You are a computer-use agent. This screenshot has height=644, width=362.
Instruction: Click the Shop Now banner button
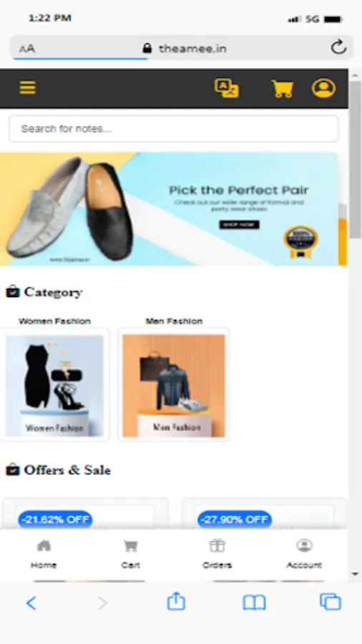point(239,225)
